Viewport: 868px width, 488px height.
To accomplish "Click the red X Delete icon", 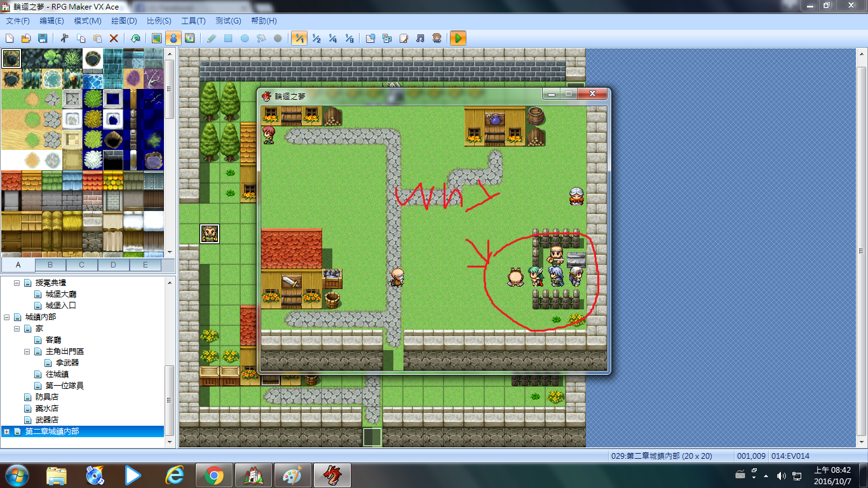I will (x=114, y=38).
